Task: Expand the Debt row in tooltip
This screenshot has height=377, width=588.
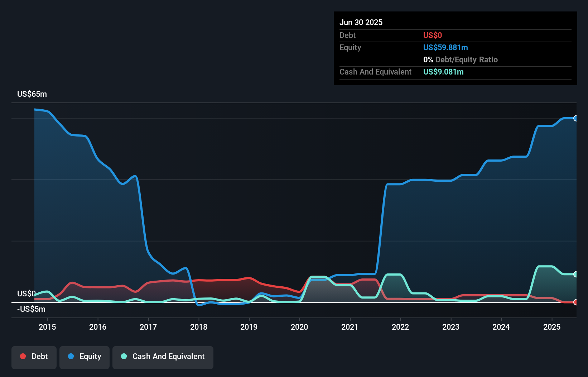Action: [347, 35]
